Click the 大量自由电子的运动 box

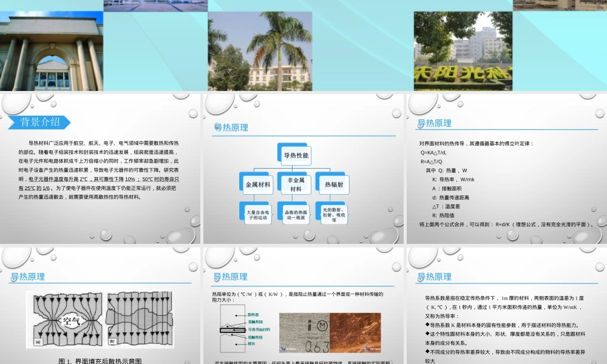click(257, 214)
